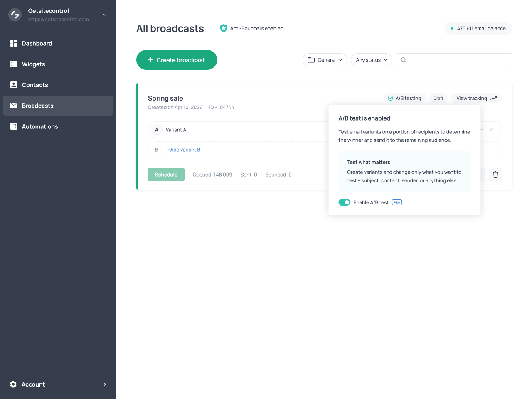This screenshot has height=399, width=532.
Task: Click the Create broadcast button
Action: pyautogui.click(x=177, y=60)
